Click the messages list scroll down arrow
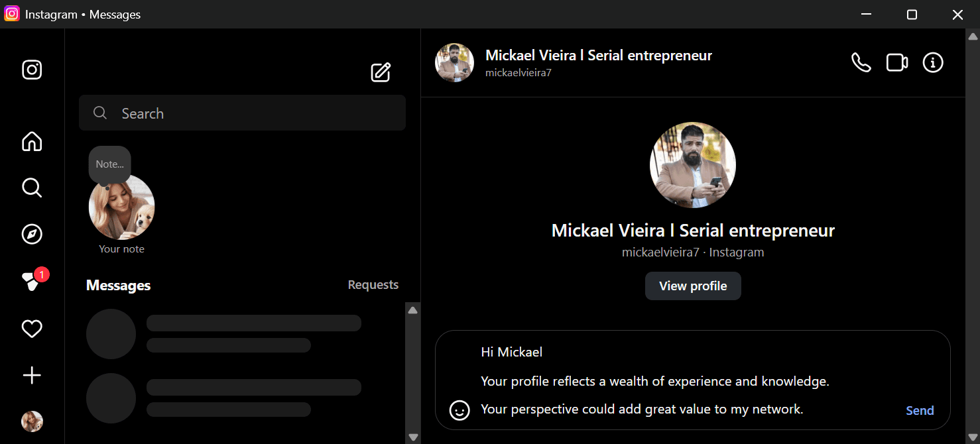 [413, 437]
